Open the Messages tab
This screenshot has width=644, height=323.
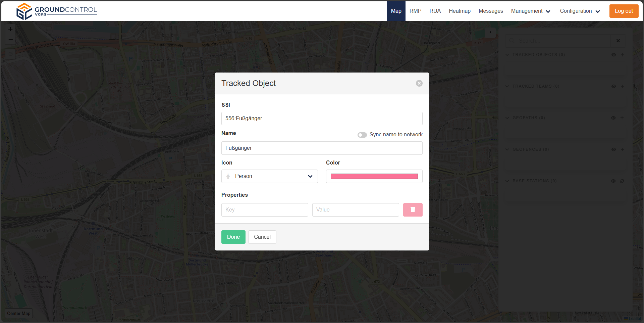pyautogui.click(x=490, y=11)
